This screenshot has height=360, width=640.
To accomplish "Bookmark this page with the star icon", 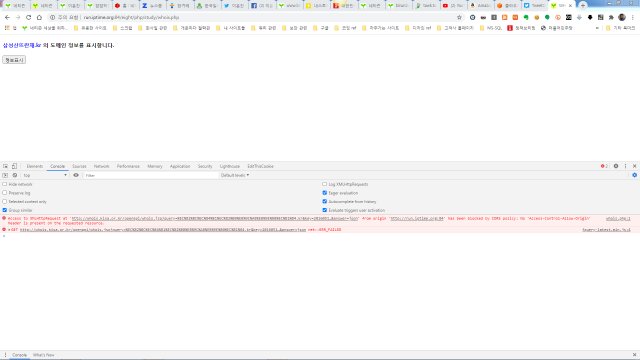I will click(459, 18).
